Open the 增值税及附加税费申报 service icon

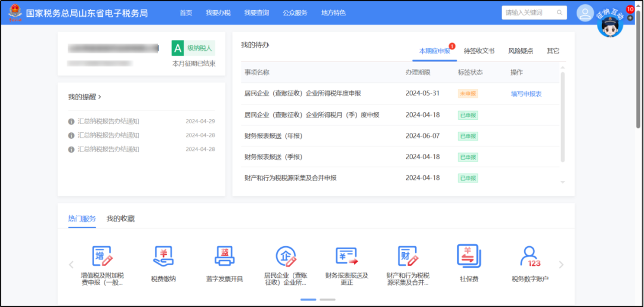click(102, 256)
